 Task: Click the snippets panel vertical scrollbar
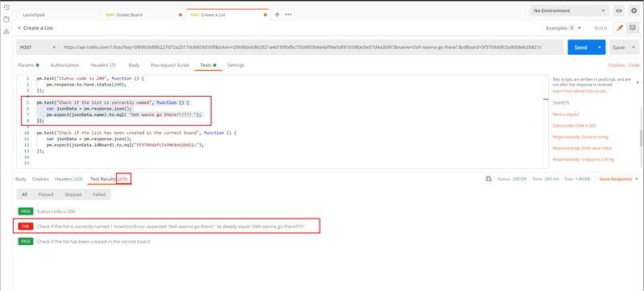pyautogui.click(x=641, y=138)
